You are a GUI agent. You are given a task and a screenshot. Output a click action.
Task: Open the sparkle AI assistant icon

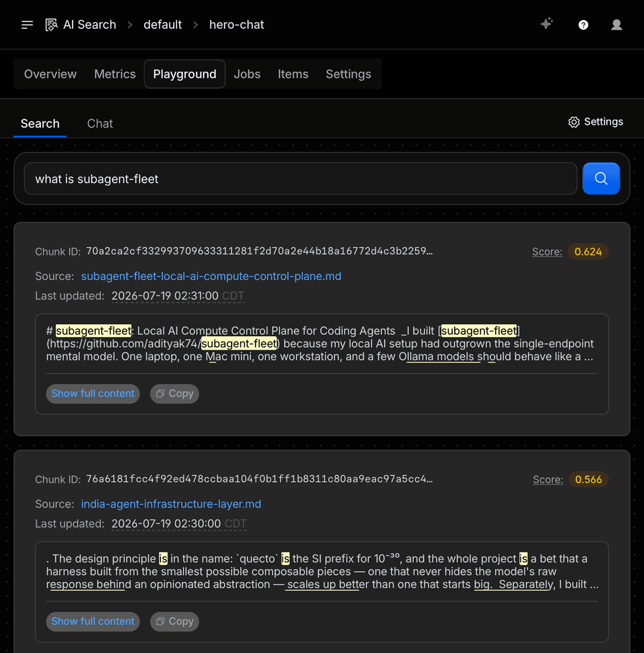coord(547,23)
